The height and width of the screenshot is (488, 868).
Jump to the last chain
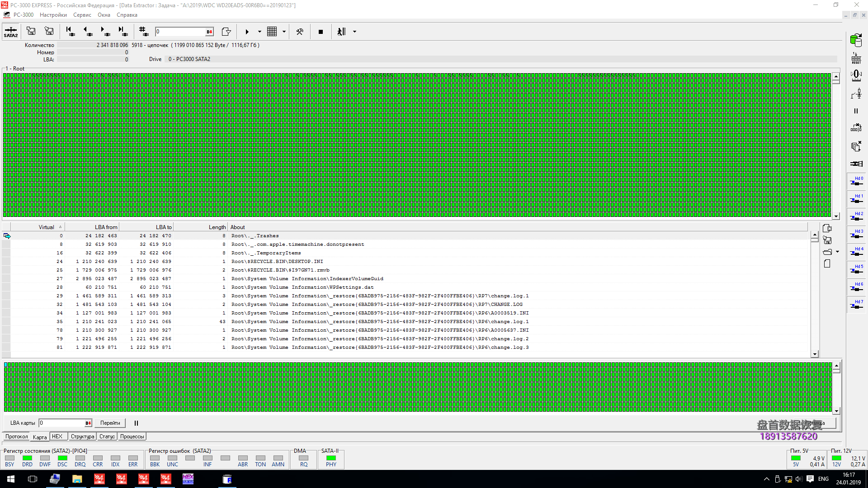(x=123, y=31)
